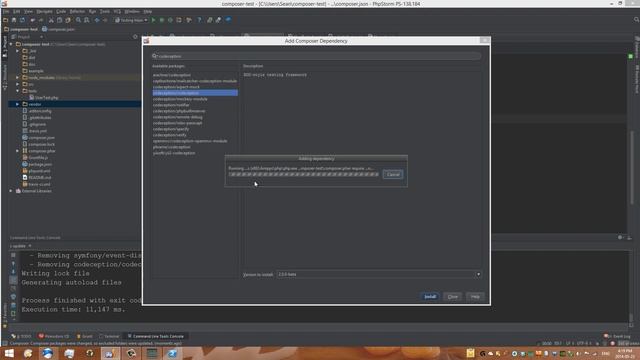The image size is (640, 360).
Task: Select yiisoft/yii2-codeception package
Action: [x=174, y=153]
